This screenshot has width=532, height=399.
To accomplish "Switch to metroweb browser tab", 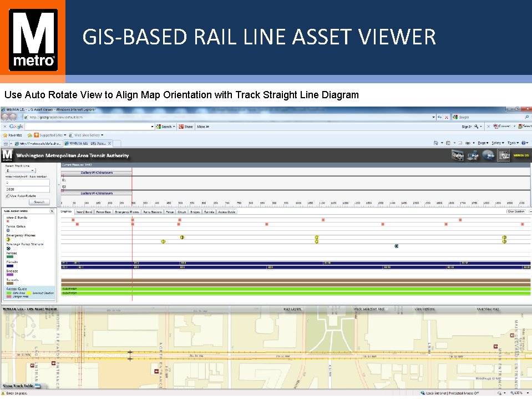I will 38,144.
